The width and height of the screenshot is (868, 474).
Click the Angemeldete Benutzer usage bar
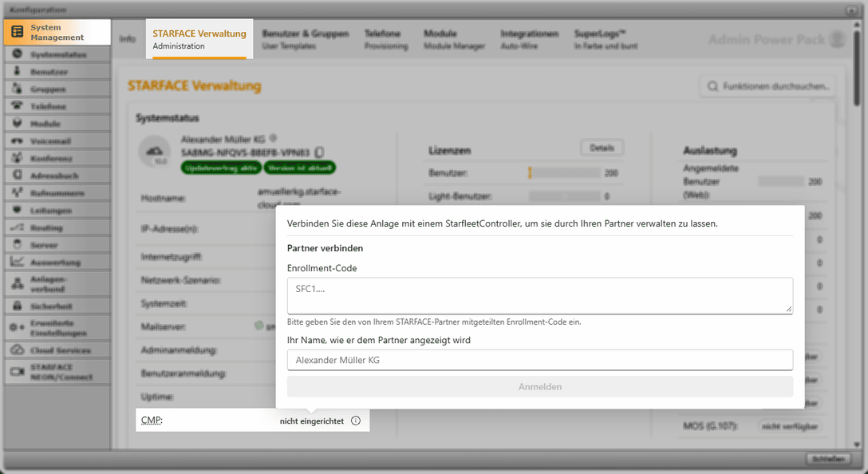[780, 182]
